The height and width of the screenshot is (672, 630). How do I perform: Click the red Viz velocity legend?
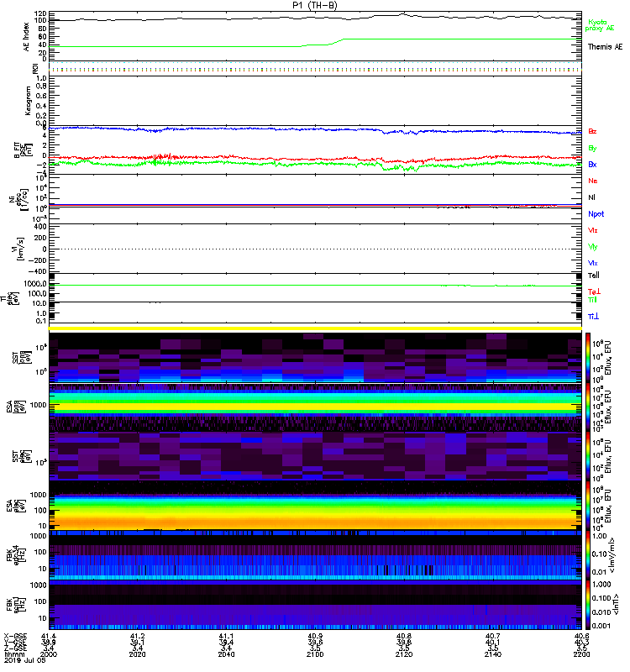pos(593,230)
